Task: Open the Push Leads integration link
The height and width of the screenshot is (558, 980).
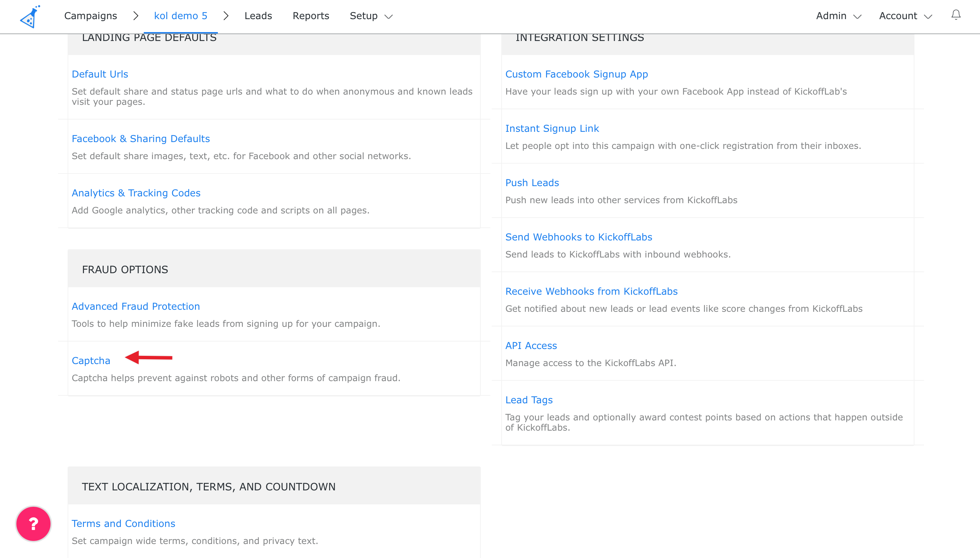Action: tap(532, 183)
